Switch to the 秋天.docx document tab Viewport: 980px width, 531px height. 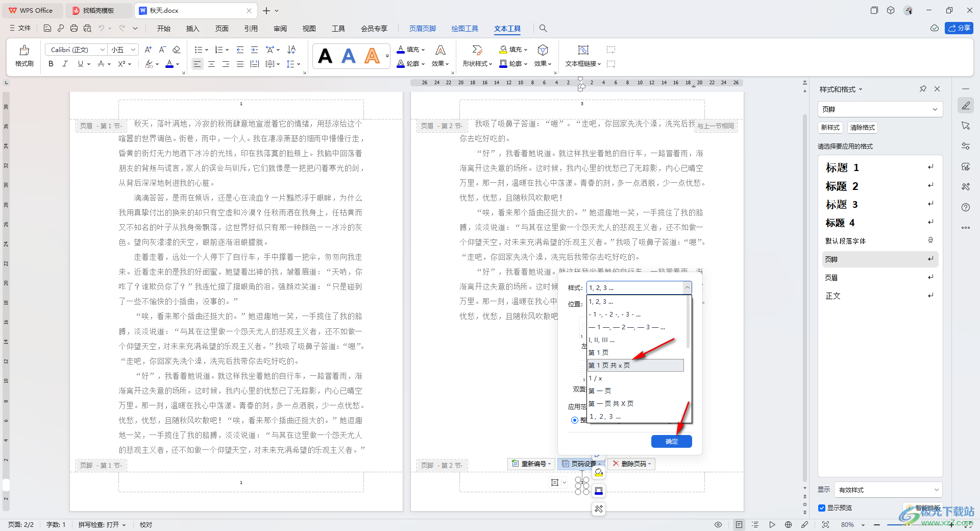[195, 10]
